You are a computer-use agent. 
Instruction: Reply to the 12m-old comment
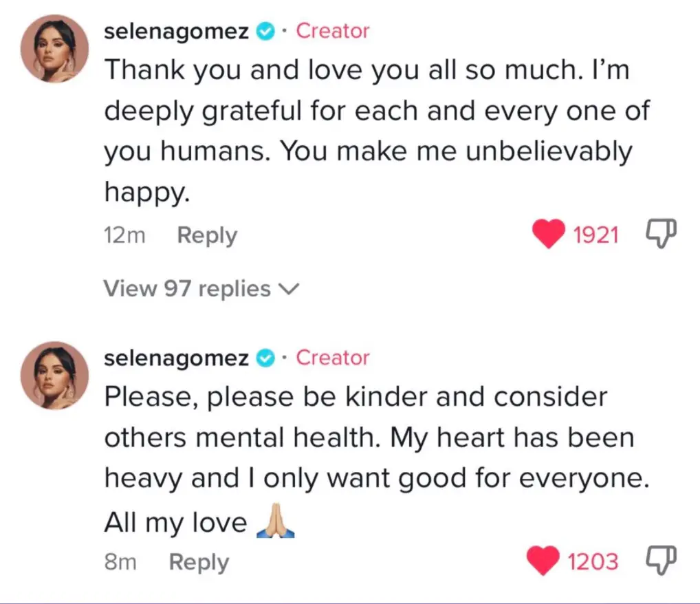[206, 235]
